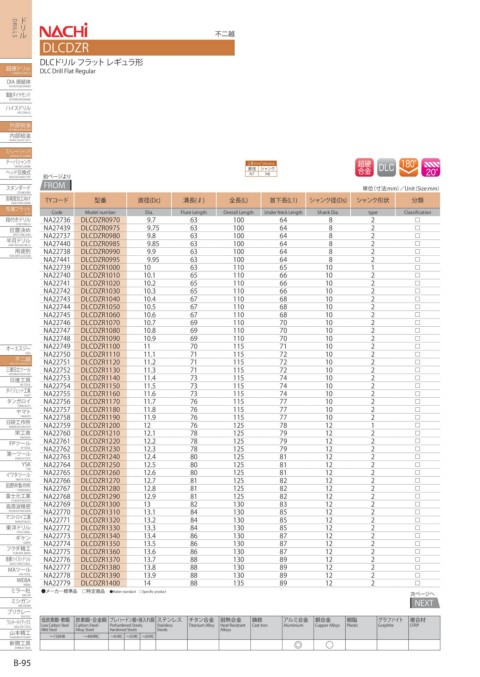Click the orange 180° point angle icon
Image resolution: width=480 pixels, height=677 pixels.
pos(408,168)
